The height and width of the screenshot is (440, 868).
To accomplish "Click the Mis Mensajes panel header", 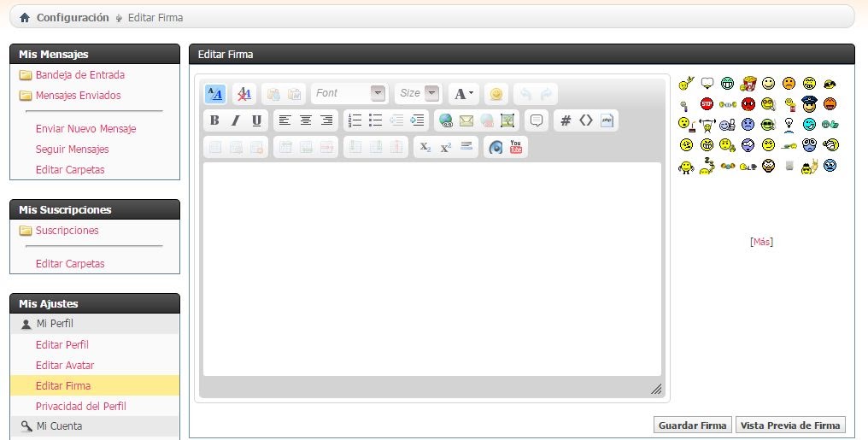I will (x=95, y=54).
